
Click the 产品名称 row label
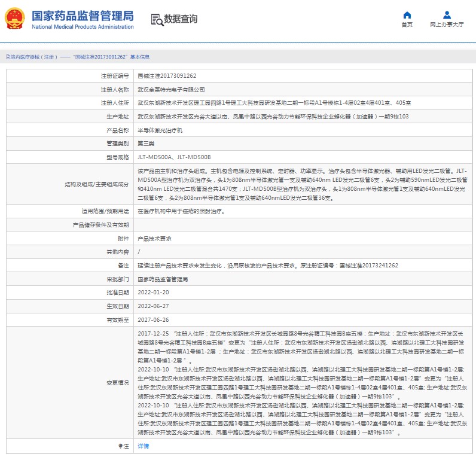117,130
